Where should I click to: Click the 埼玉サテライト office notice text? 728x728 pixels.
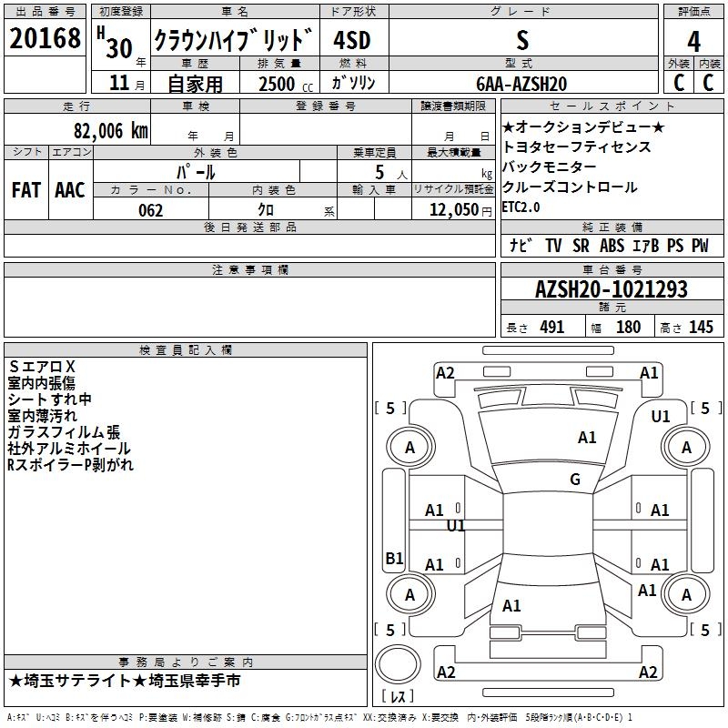[77, 681]
